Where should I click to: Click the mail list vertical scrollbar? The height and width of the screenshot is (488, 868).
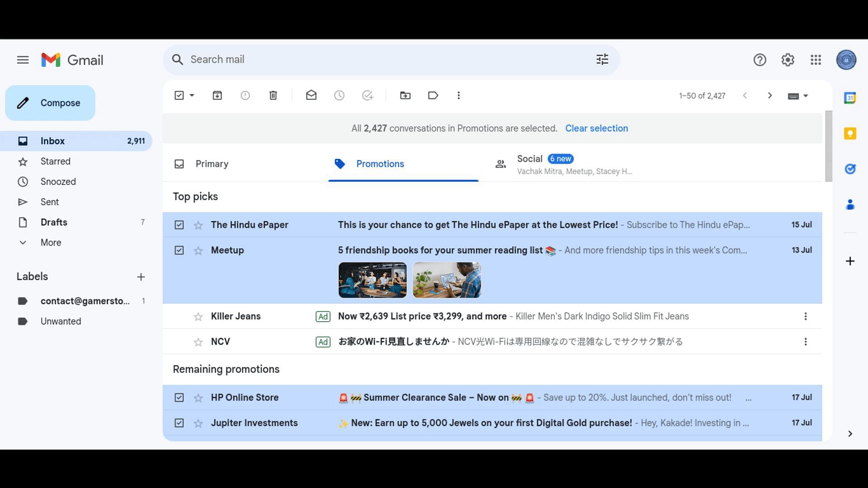[x=828, y=146]
